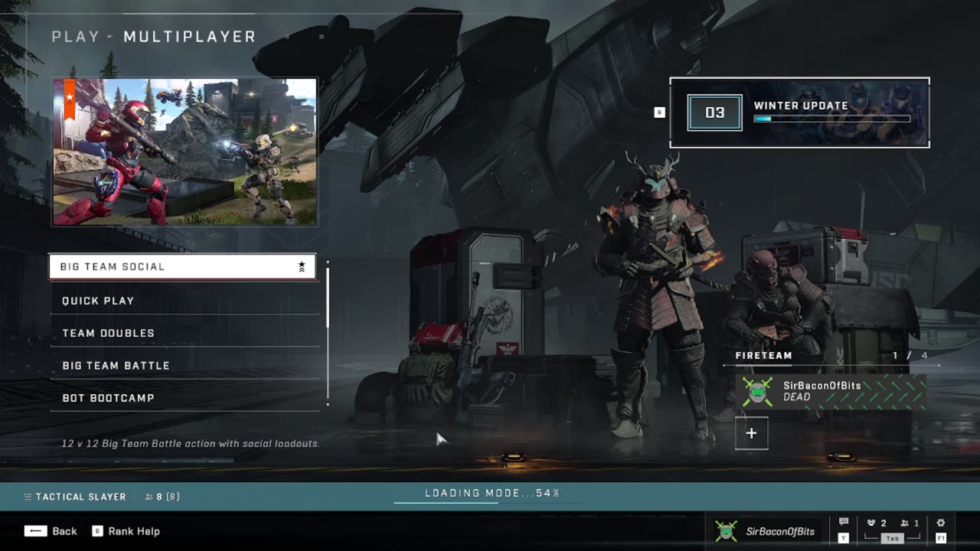The height and width of the screenshot is (551, 980).
Task: Open the SirBaconOfBits profile in bottom bar
Action: (764, 531)
